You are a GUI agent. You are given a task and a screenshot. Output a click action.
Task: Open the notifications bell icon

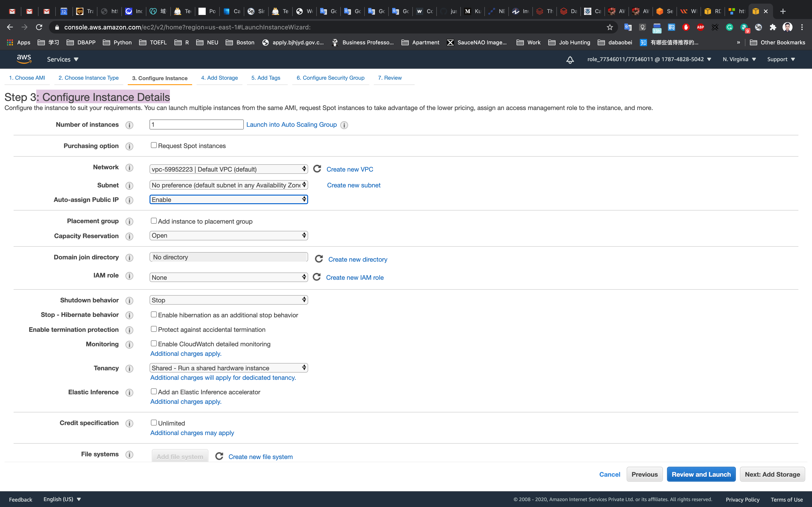(570, 60)
